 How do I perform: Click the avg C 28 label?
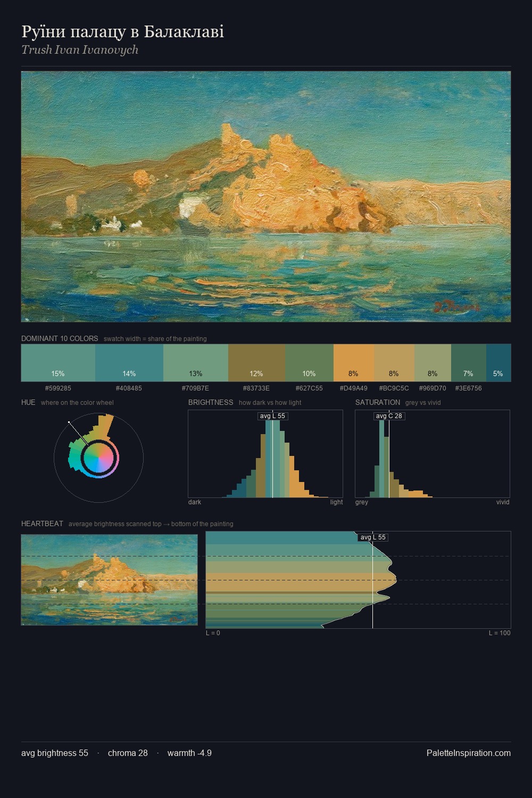[x=389, y=416]
